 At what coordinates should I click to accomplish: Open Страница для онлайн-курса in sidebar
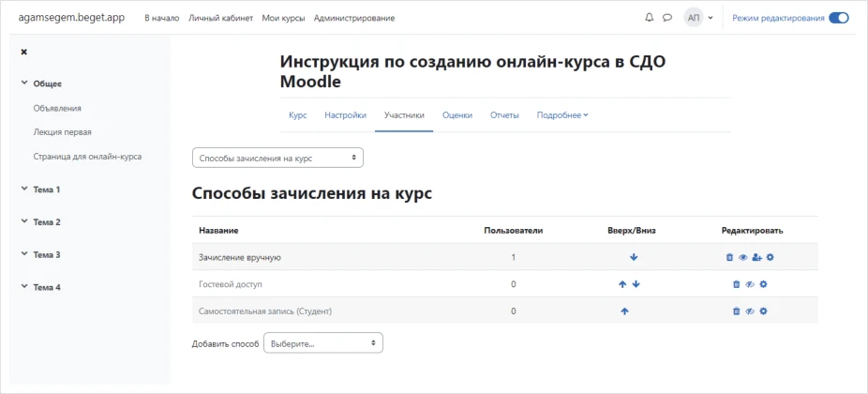(x=87, y=157)
